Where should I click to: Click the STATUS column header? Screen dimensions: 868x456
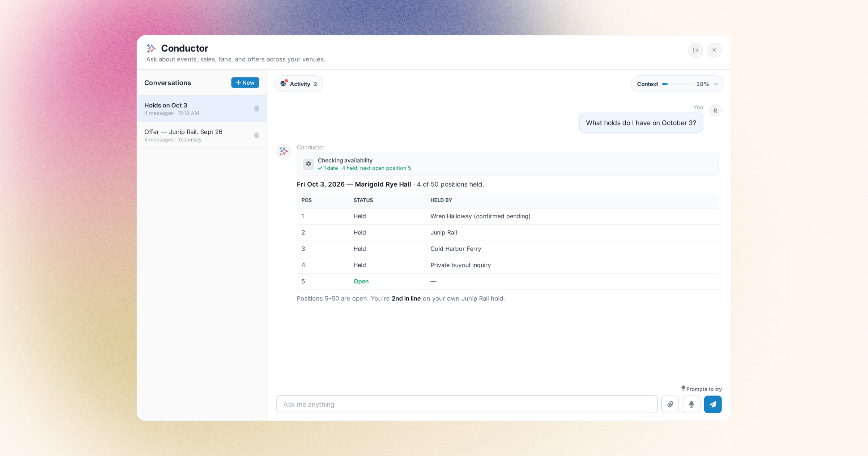(363, 200)
